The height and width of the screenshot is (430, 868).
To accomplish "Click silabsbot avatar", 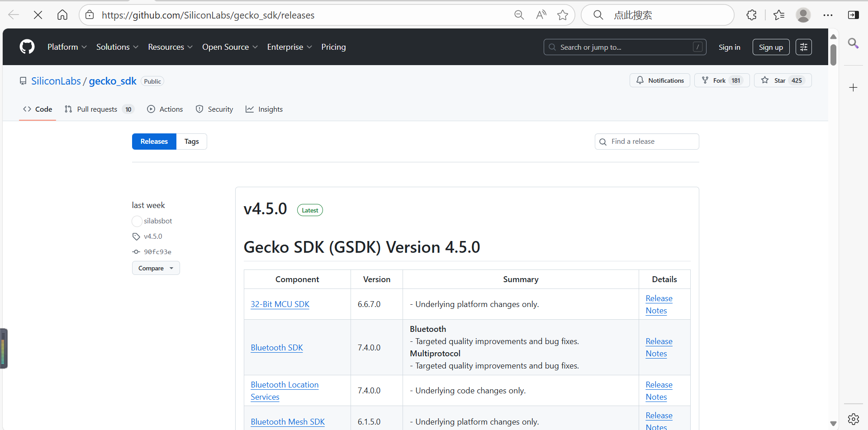I will click(137, 221).
